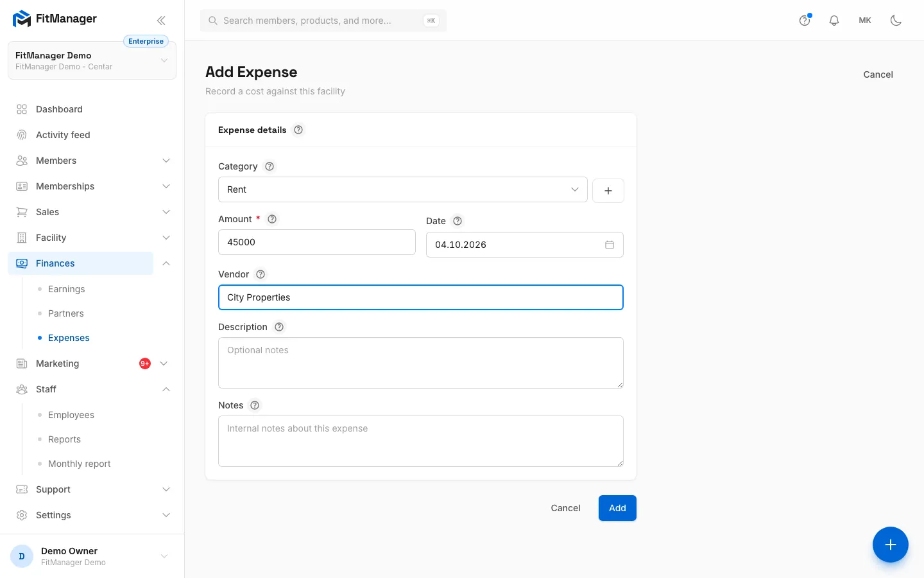Show help tooltip for Notes
The image size is (924, 578).
tap(255, 405)
